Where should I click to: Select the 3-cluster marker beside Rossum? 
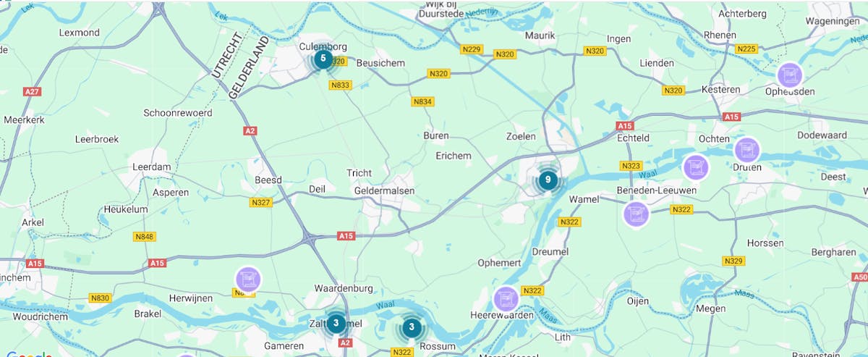point(412,328)
